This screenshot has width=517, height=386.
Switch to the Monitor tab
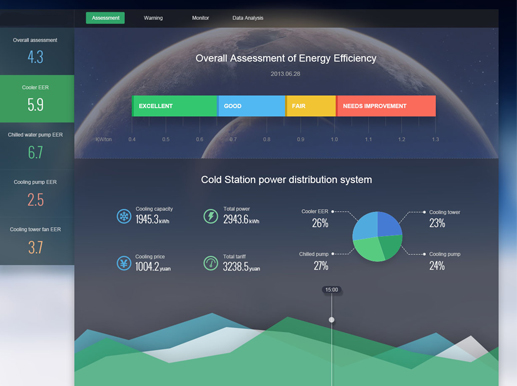coord(200,18)
